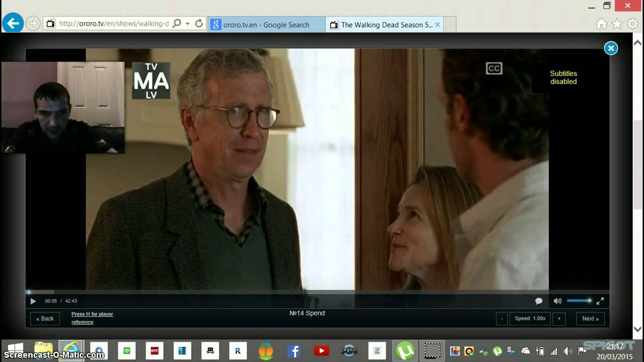Click the page scrollbar down arrow
644x362 pixels.
pos(637,330)
